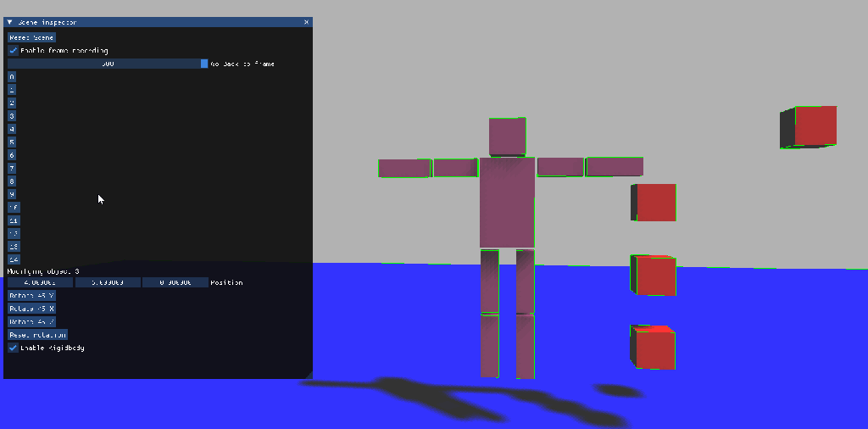Close the Scene inspector panel

[x=306, y=22]
